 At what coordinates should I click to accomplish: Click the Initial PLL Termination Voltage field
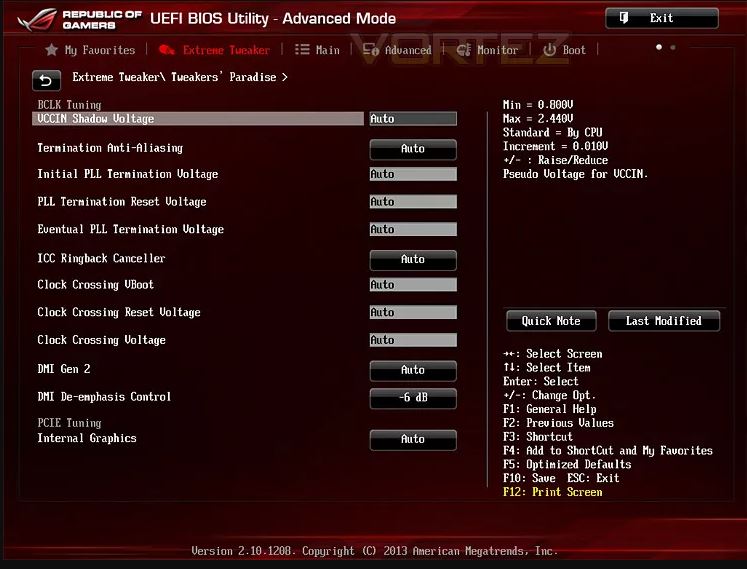coord(413,174)
